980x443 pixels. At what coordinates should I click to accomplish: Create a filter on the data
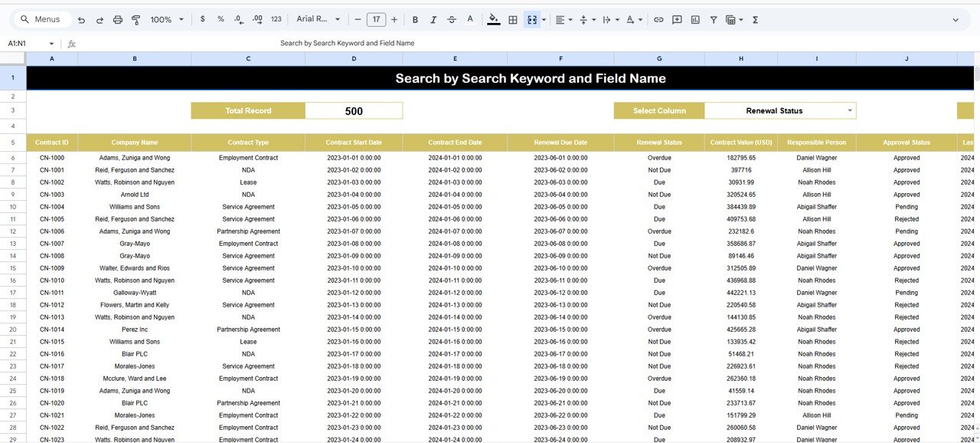click(713, 19)
